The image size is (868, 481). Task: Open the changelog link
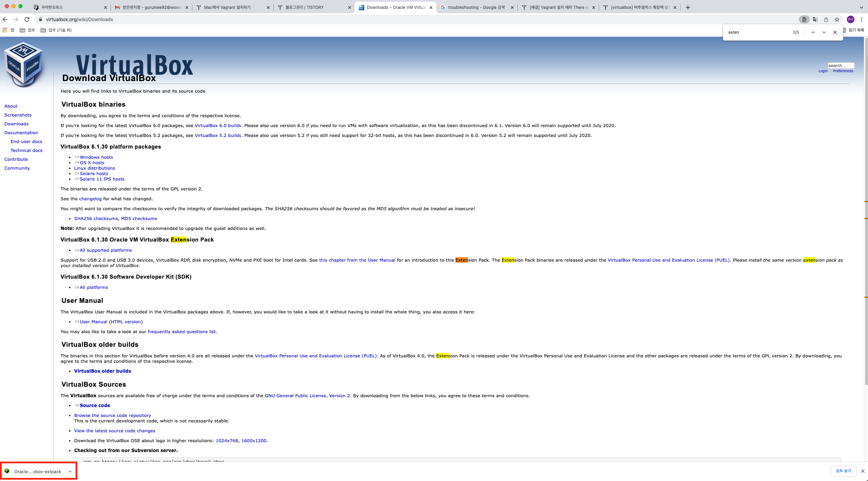[91, 199]
